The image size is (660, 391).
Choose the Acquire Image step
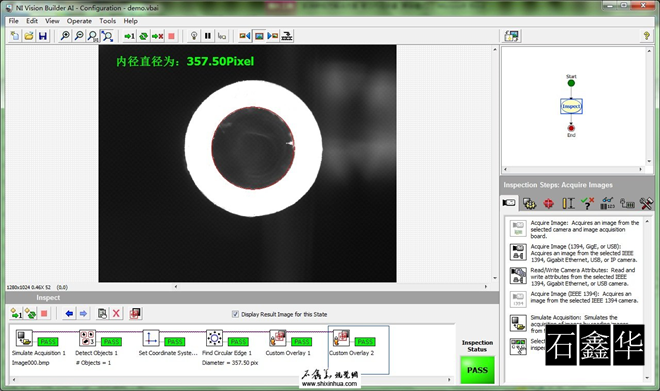click(575, 229)
